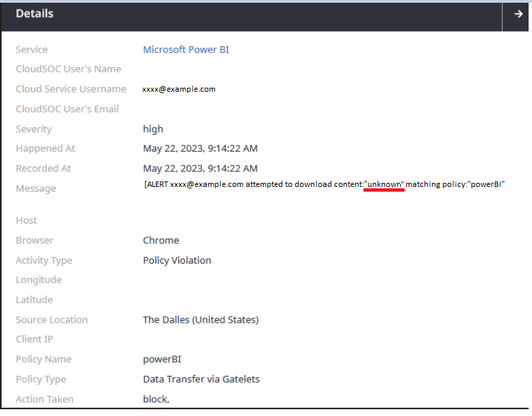Image resolution: width=532 pixels, height=416 pixels.
Task: Click the powerBI policy name value
Action: click(162, 360)
